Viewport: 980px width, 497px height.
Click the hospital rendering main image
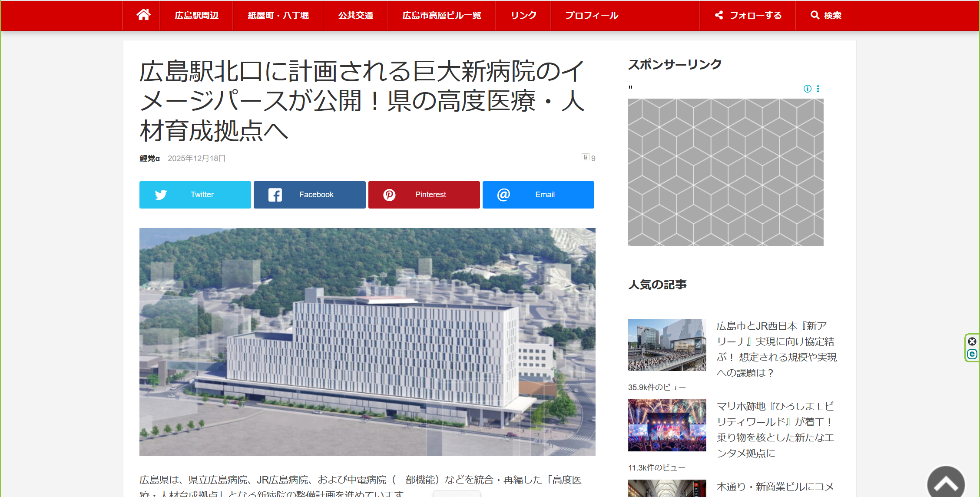pyautogui.click(x=367, y=341)
